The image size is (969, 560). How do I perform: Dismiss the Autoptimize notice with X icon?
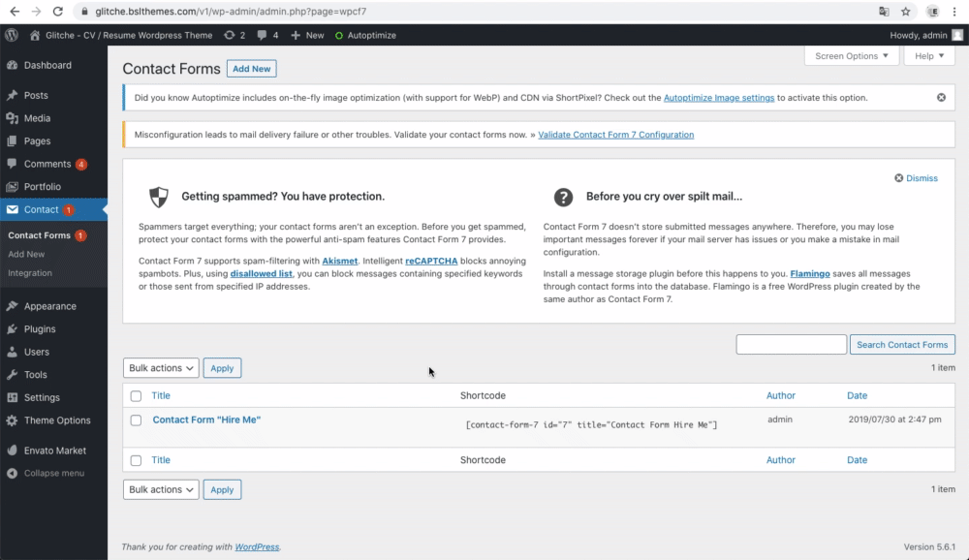point(941,98)
